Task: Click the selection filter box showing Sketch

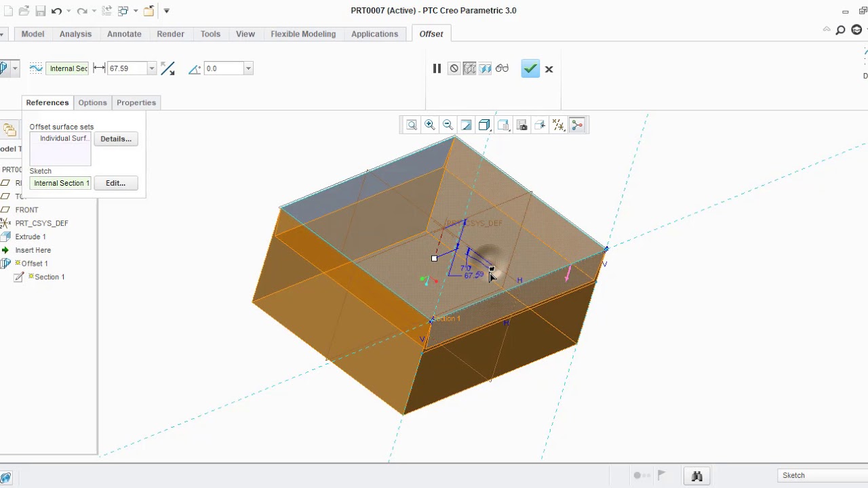Action: [823, 475]
